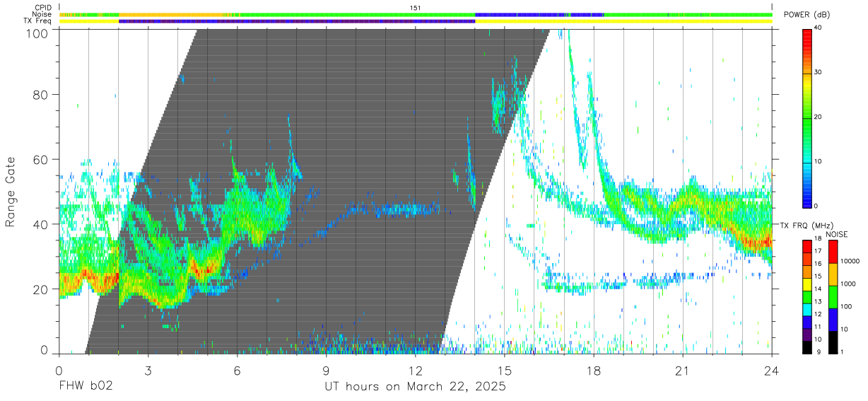The width and height of the screenshot is (868, 401).
Task: Click the 18 MHz label in TX FRQ legend
Action: pos(819,240)
